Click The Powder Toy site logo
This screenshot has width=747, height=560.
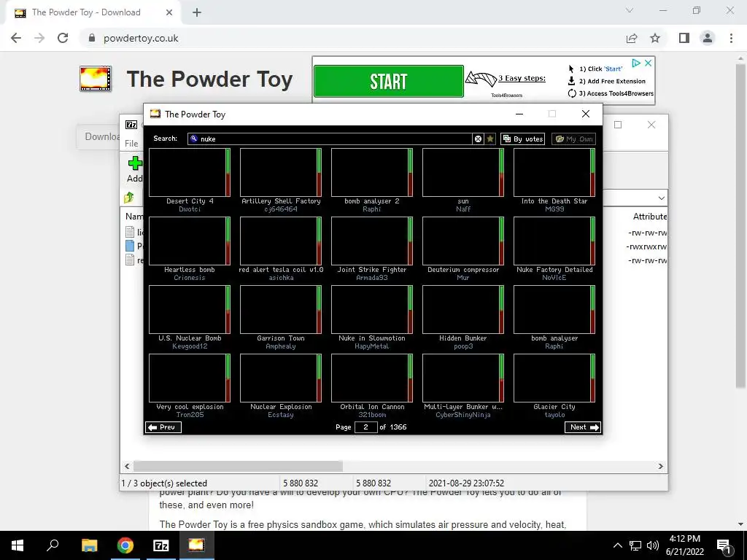(x=96, y=79)
